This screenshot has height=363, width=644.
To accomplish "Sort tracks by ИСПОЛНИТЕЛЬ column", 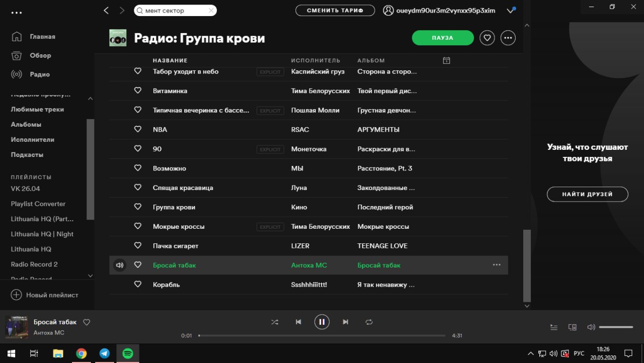I will pos(315,60).
